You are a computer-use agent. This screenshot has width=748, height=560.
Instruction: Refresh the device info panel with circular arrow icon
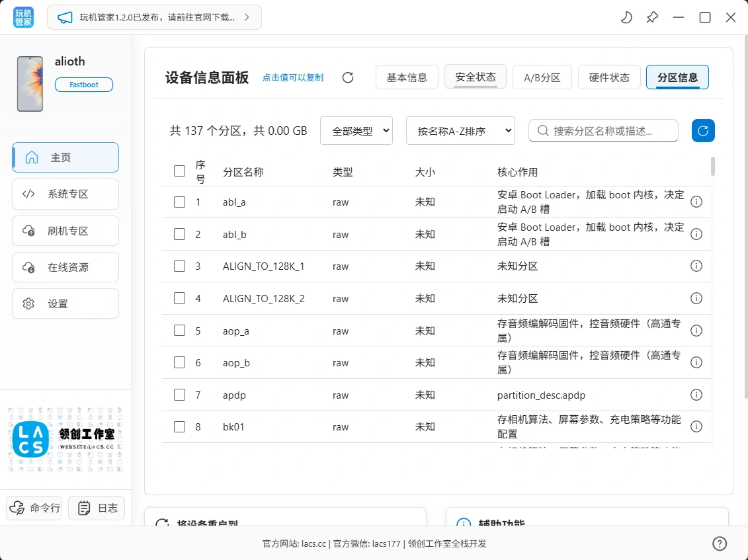(348, 77)
